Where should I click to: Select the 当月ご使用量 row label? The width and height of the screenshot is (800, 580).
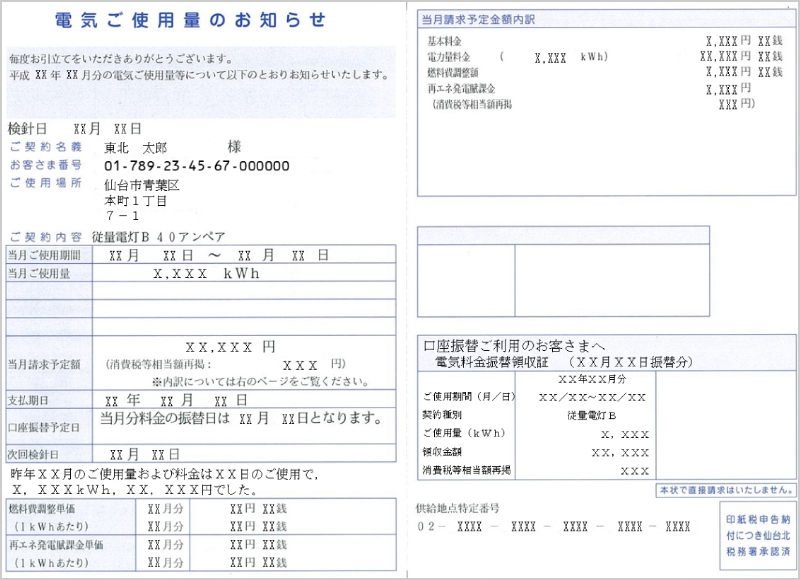pyautogui.click(x=39, y=273)
